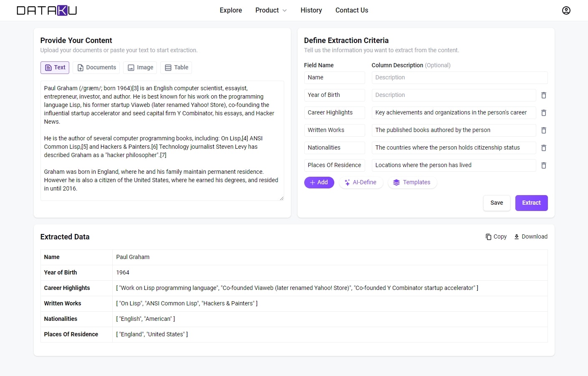Select the extracted value "Paul Graham"
This screenshot has height=376, width=588.
[x=133, y=257]
